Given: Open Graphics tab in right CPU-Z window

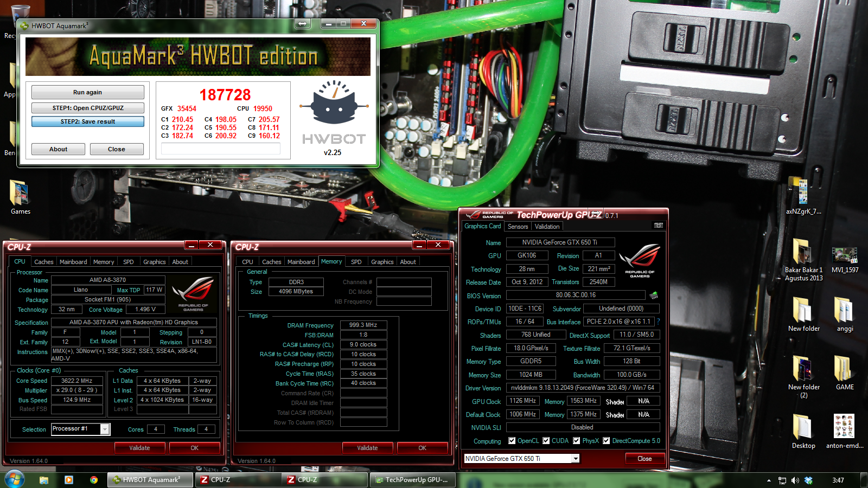Looking at the screenshot, I should point(382,262).
